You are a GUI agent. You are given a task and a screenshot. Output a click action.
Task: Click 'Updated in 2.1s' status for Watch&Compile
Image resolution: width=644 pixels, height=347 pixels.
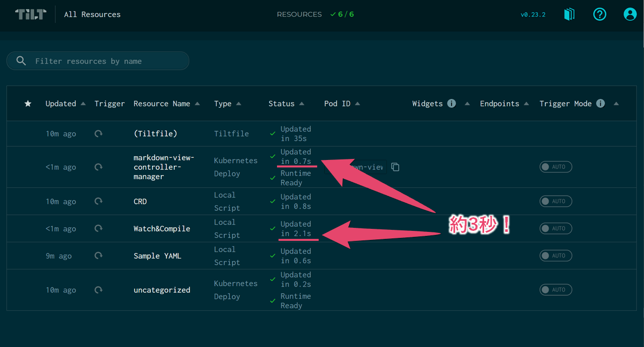click(296, 229)
